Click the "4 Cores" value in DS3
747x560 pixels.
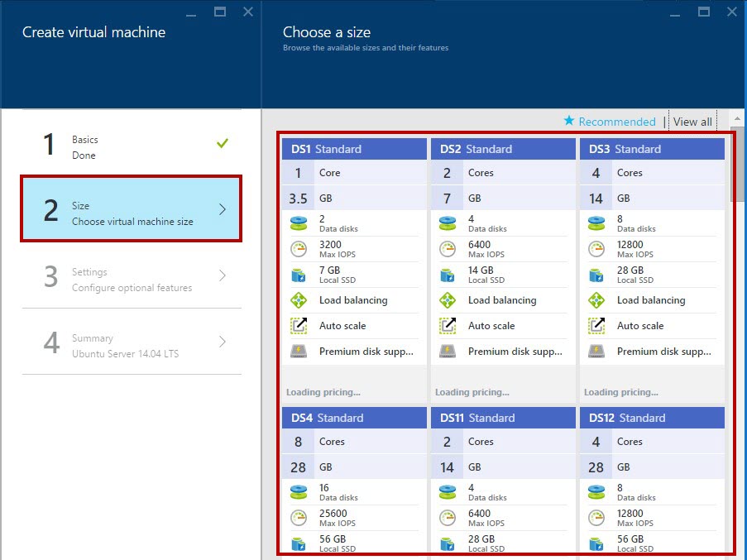pos(652,172)
